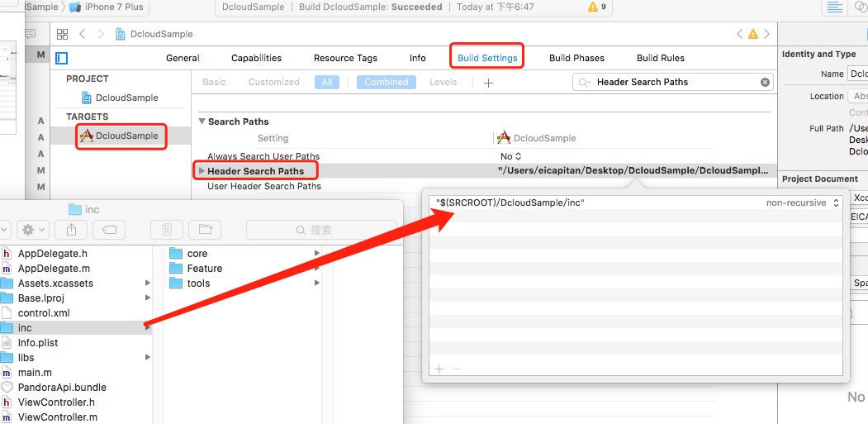
Task: Click the jump bar warning triangle icon
Action: pos(753,34)
